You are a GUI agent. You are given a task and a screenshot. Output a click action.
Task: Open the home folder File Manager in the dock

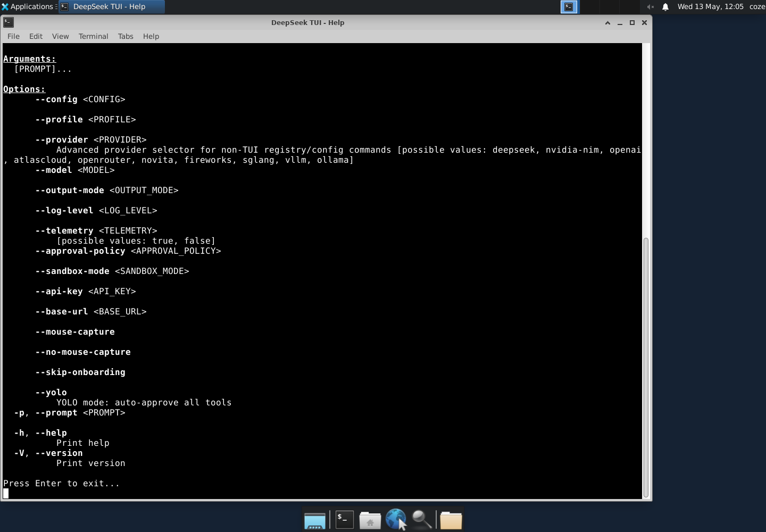(x=370, y=520)
